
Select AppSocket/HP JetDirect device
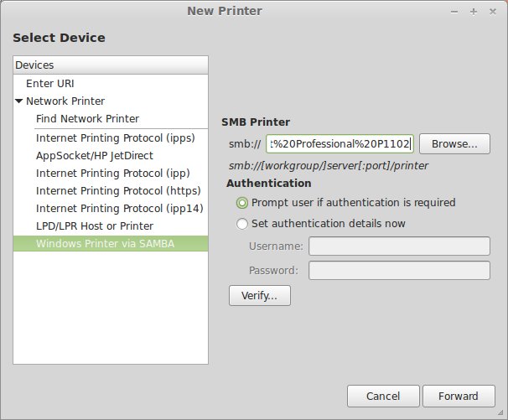(x=94, y=155)
